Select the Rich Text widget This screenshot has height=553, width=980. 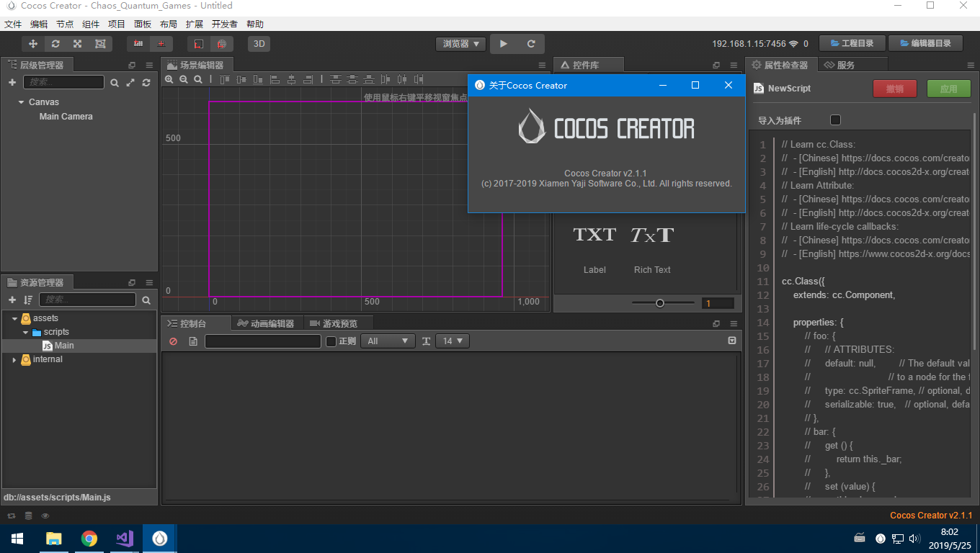click(652, 248)
